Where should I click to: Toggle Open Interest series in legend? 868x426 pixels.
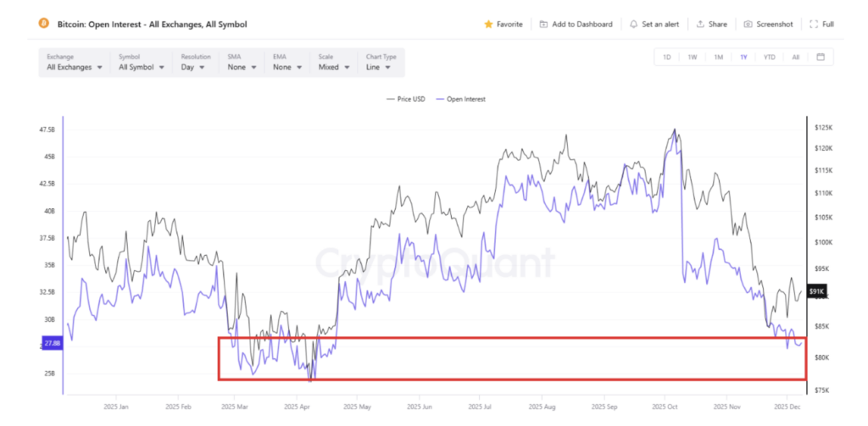click(x=461, y=99)
